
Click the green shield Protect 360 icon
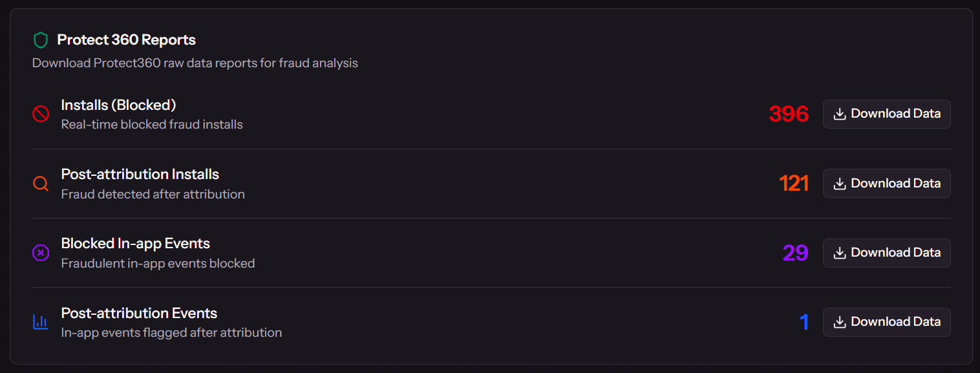pyautogui.click(x=41, y=41)
